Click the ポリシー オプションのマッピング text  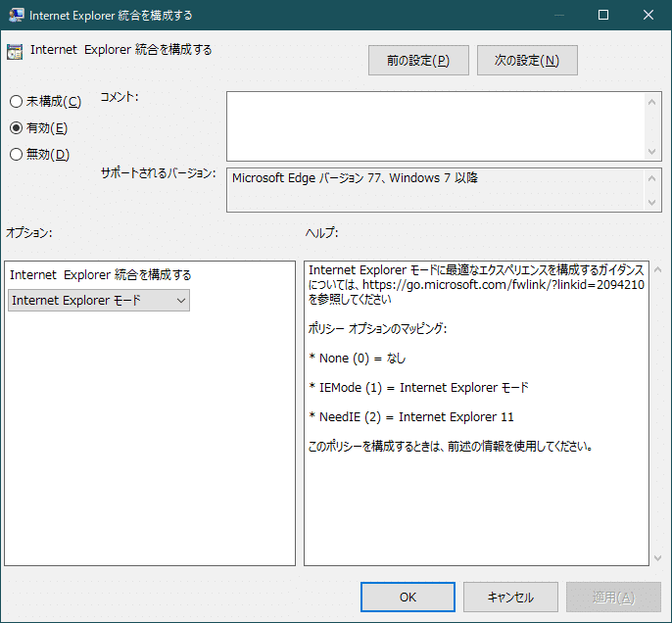click(377, 328)
